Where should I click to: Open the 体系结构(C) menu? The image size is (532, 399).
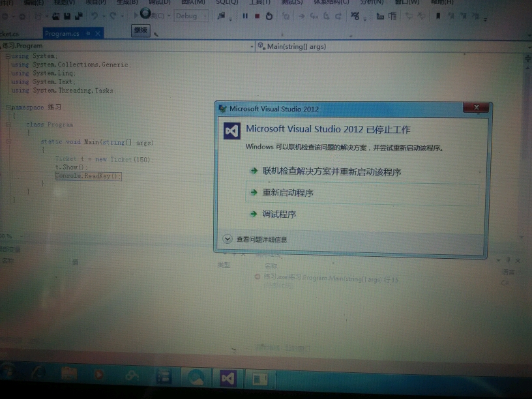[331, 3]
